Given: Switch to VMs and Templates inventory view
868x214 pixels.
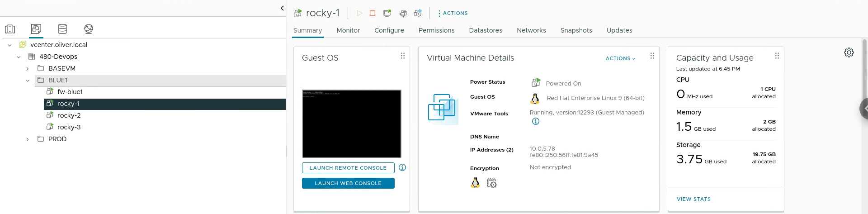Looking at the screenshot, I should click(x=36, y=29).
